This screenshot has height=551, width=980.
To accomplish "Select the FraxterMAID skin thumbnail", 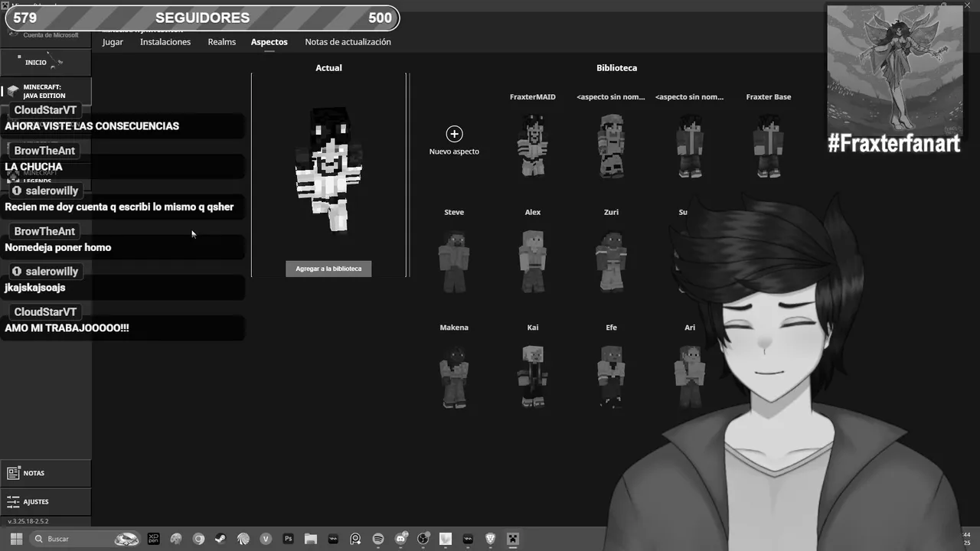I will point(533,145).
